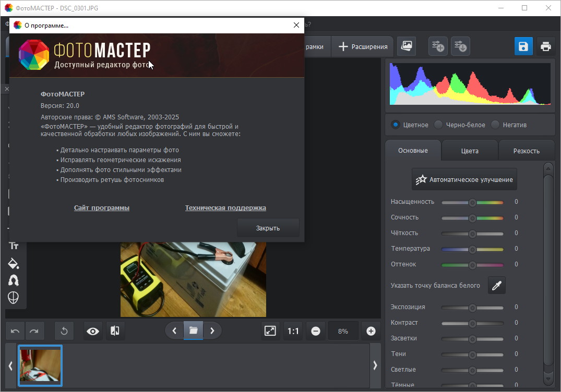Screen dimensions: 561x392
Task: Click the Тени slider handle
Action: (x=472, y=355)
